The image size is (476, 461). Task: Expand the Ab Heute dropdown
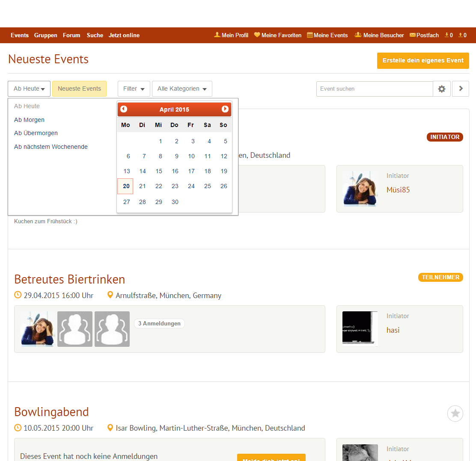tap(29, 89)
